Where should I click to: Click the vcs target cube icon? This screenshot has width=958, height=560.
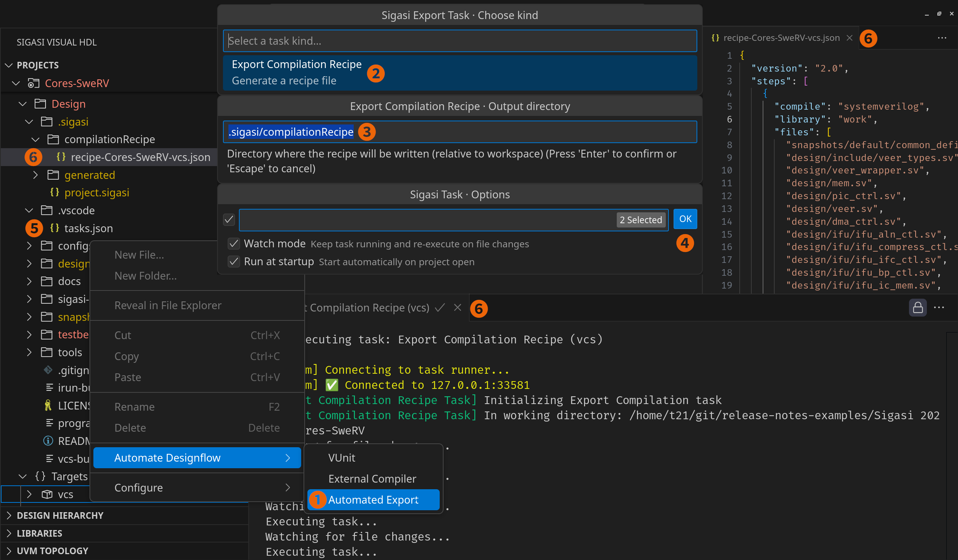pyautogui.click(x=47, y=494)
